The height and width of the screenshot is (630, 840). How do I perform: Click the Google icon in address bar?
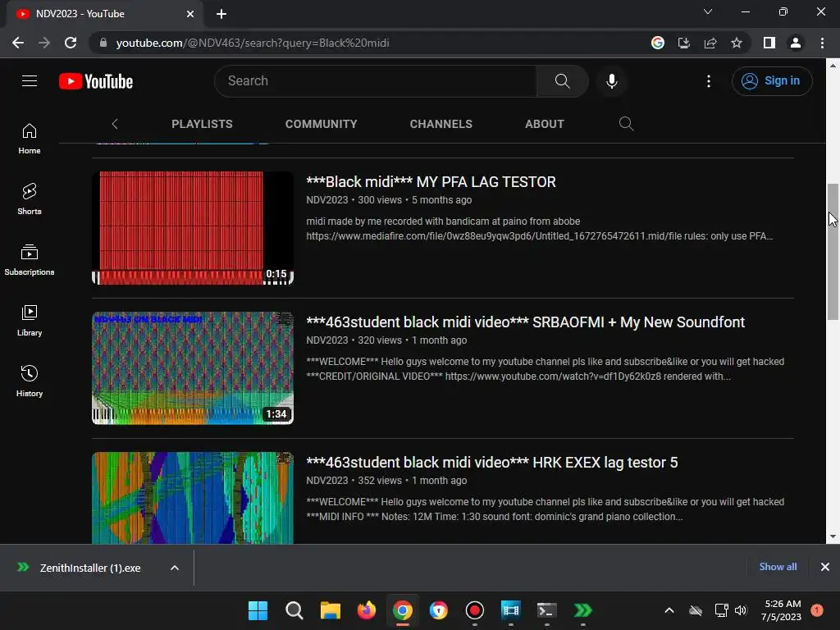(x=658, y=43)
